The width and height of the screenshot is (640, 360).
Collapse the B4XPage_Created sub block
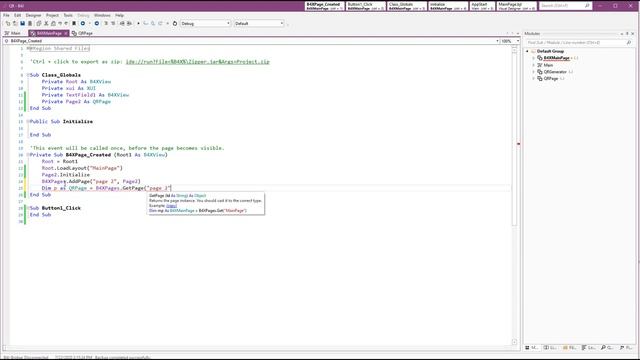[x=28, y=155]
